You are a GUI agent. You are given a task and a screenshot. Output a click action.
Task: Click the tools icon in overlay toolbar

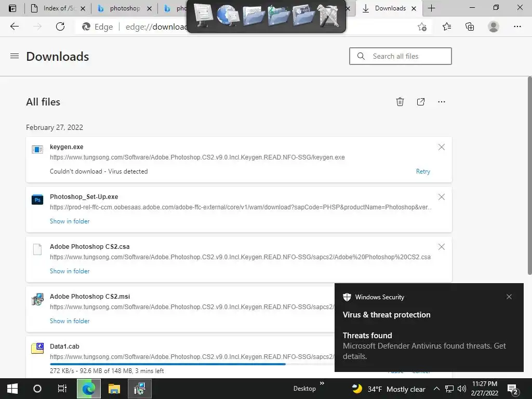coord(328,16)
